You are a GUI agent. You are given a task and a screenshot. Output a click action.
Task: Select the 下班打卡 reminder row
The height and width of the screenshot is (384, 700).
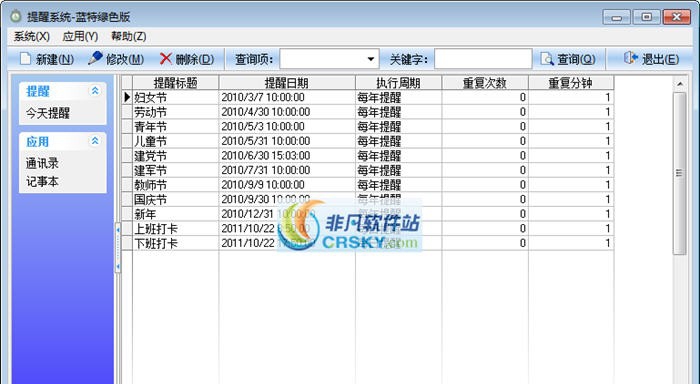[x=368, y=243]
